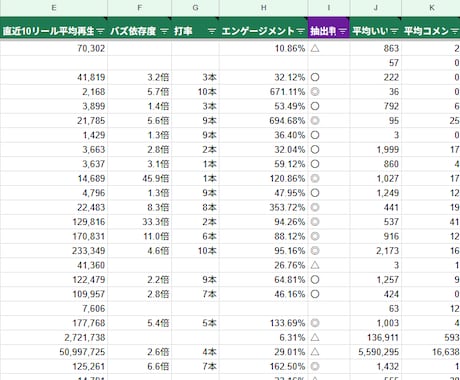Open filter for 打率 column
Image resolution: width=460 pixels, height=380 pixels.
pos(212,31)
